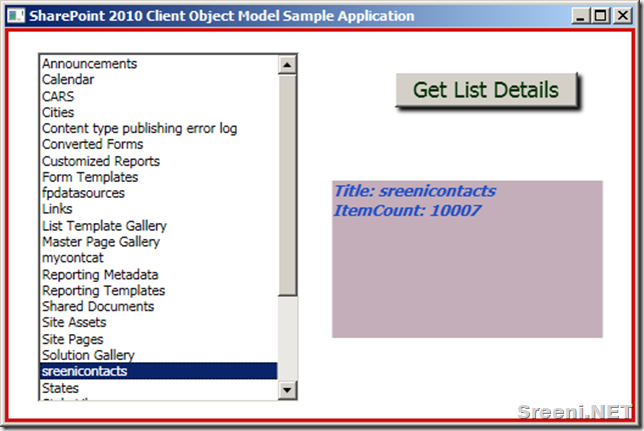The image size is (644, 431).
Task: Maximize the sample application window
Action: pyautogui.click(x=600, y=16)
